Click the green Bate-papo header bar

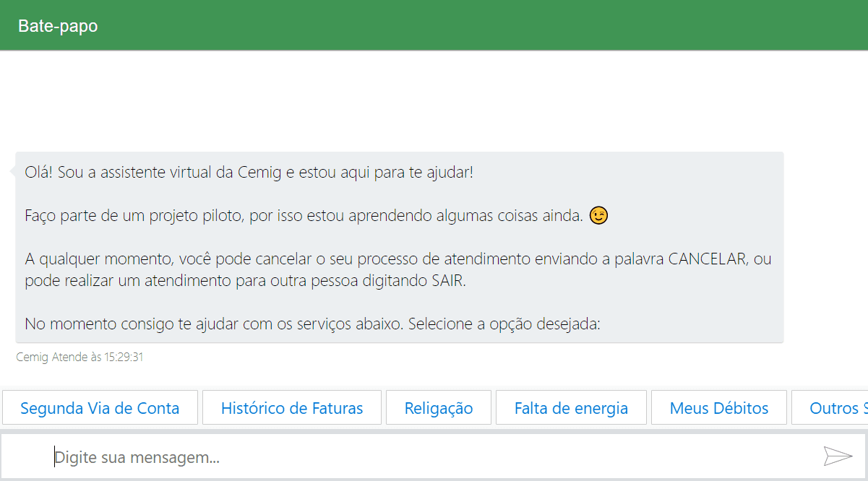click(434, 25)
